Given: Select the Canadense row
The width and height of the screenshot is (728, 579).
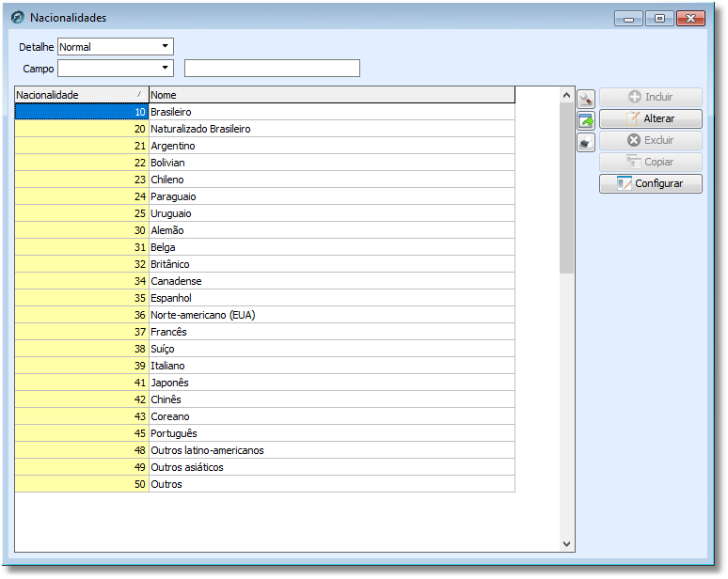Looking at the screenshot, I should 264,281.
